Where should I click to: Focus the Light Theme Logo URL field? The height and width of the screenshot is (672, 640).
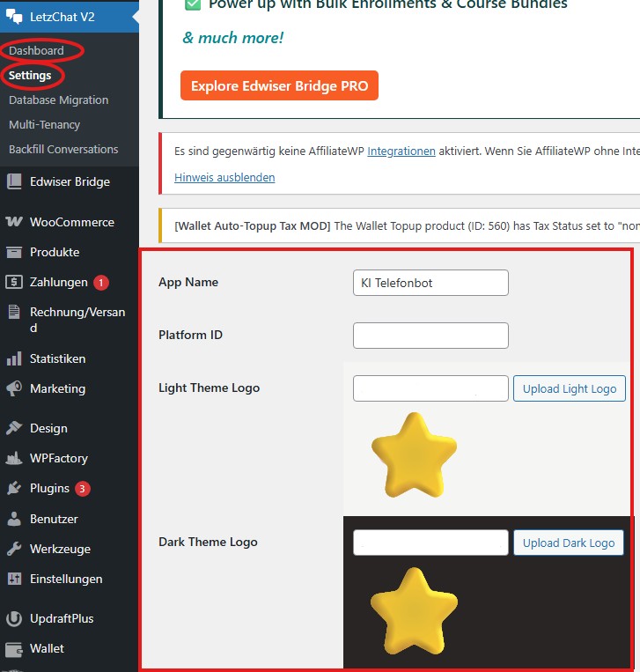coord(430,388)
